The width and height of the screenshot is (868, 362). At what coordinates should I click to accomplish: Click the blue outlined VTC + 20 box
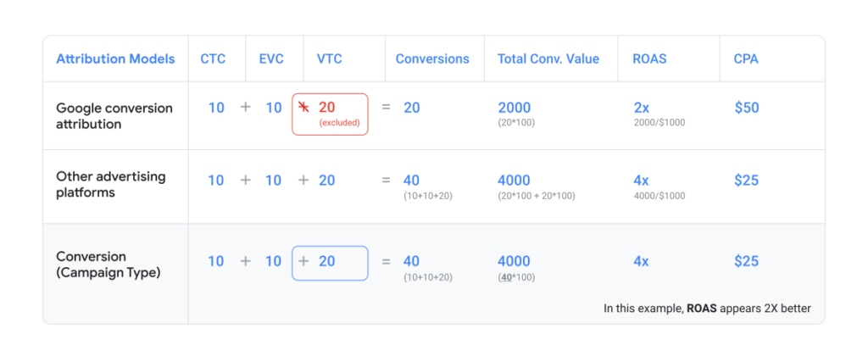pos(330,262)
